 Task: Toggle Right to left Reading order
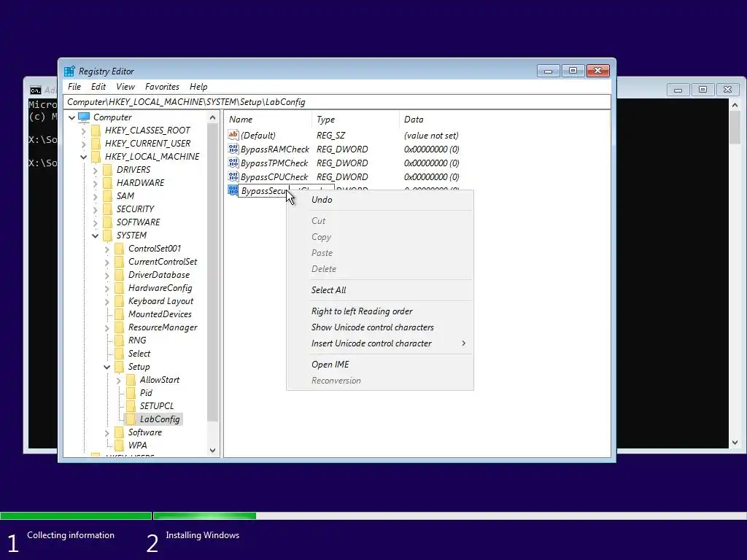pyautogui.click(x=379, y=311)
